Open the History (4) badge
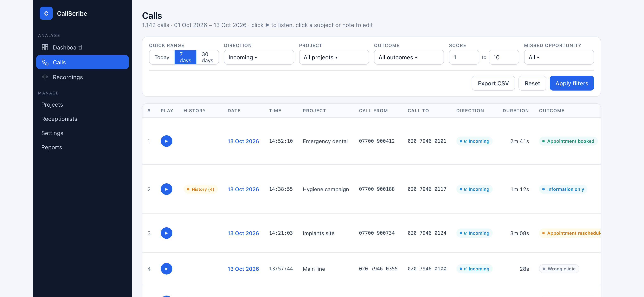 click(200, 189)
